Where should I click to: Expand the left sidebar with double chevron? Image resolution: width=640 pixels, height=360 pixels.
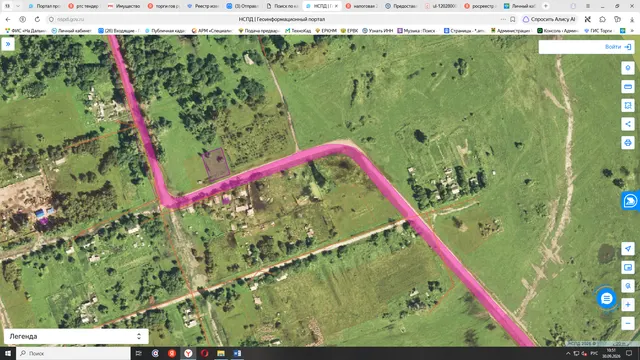[x=8, y=44]
